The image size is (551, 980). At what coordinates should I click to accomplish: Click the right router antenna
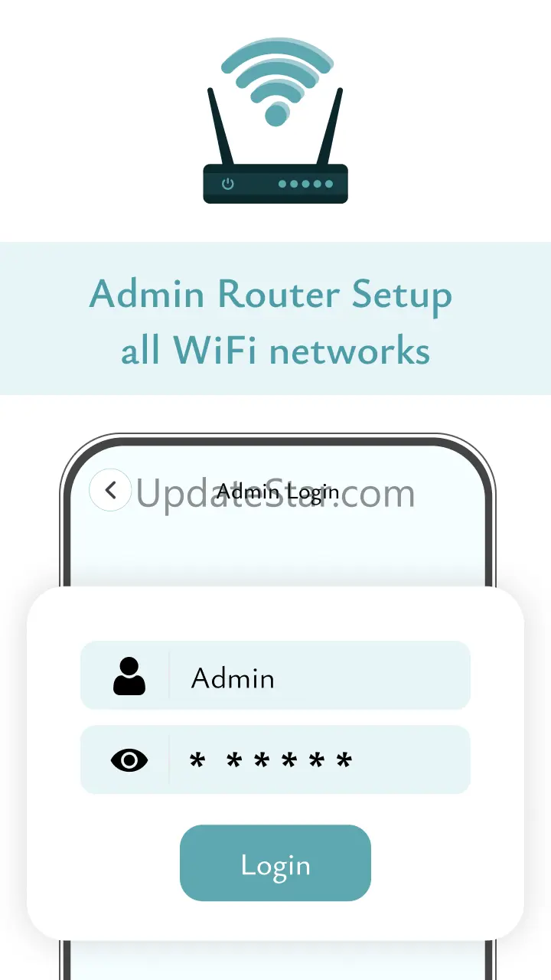click(330, 126)
